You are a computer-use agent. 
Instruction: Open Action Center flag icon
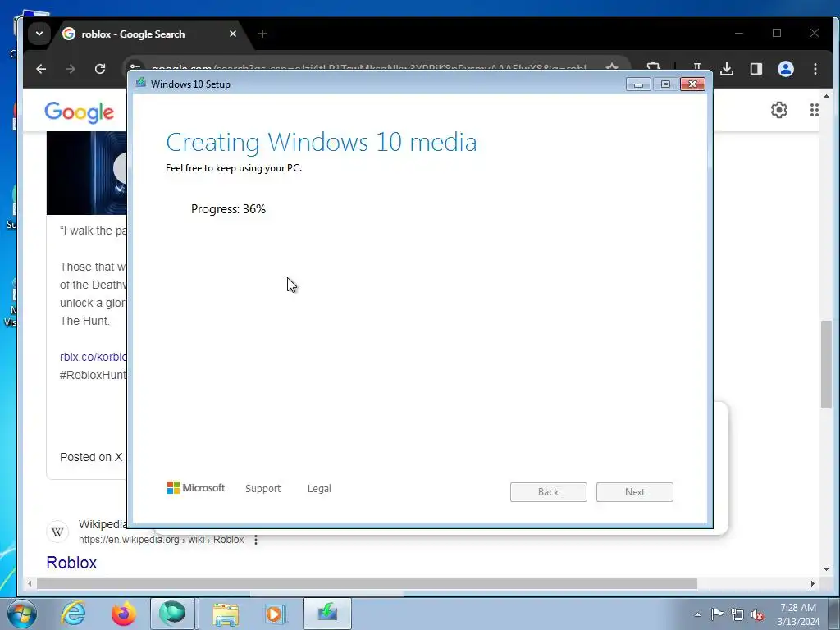[x=717, y=614]
